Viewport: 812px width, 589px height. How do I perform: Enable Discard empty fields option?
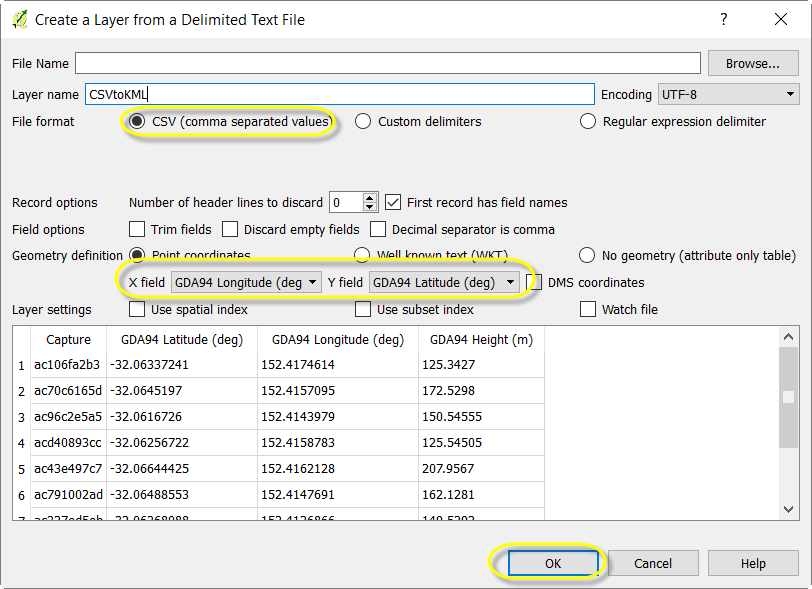click(x=230, y=229)
